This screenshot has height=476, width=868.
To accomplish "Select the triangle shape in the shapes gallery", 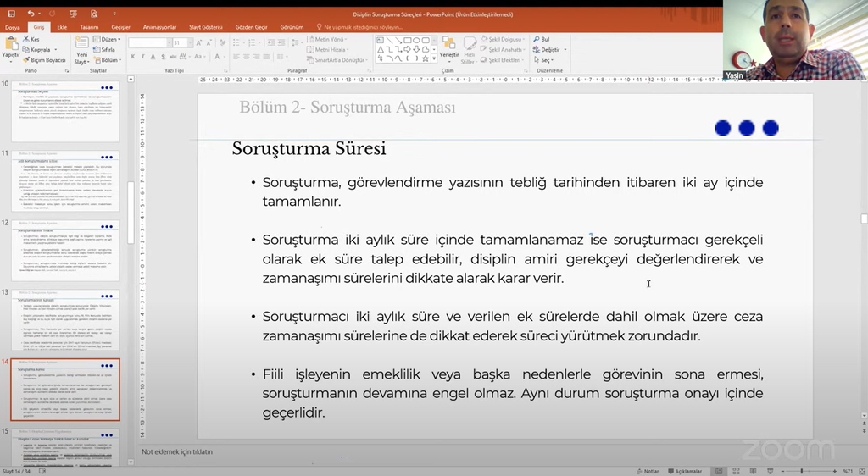I will coord(381,49).
